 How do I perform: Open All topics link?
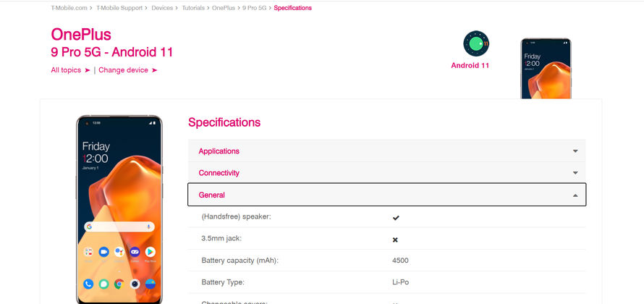(66, 70)
